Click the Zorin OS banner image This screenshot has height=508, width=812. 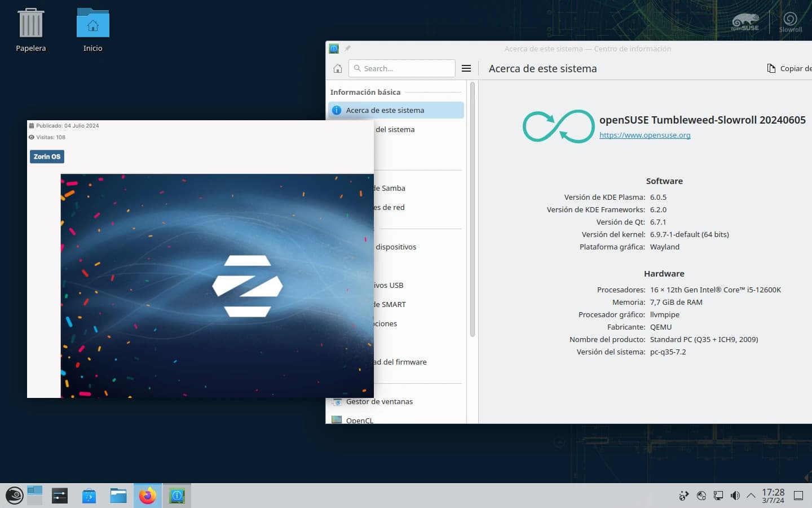(217, 286)
